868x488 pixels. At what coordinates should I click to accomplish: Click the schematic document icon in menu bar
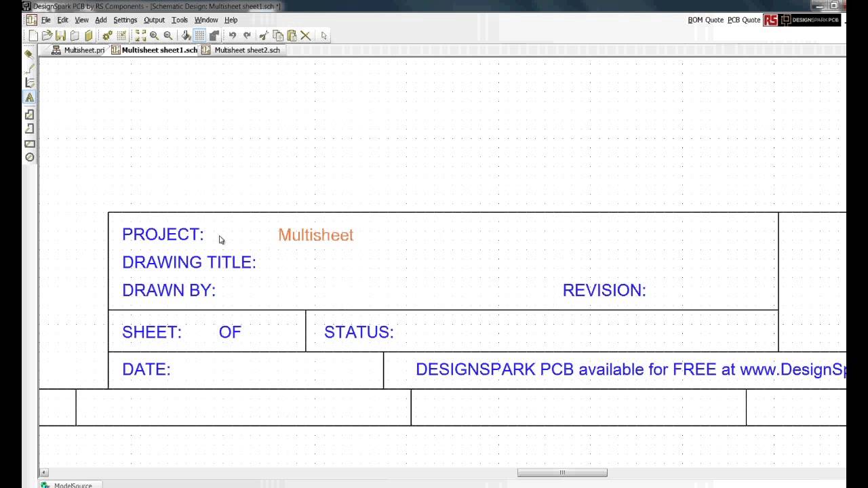click(x=31, y=20)
